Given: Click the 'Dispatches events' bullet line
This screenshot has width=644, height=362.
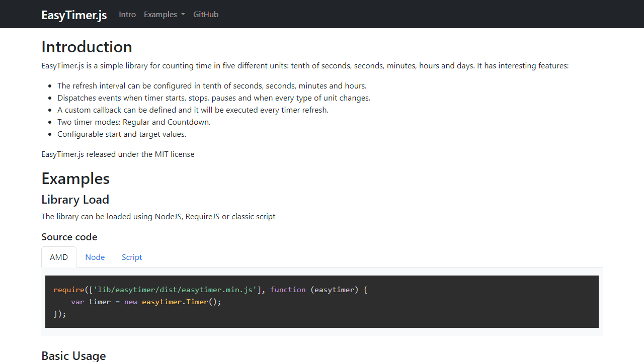Looking at the screenshot, I should [214, 98].
